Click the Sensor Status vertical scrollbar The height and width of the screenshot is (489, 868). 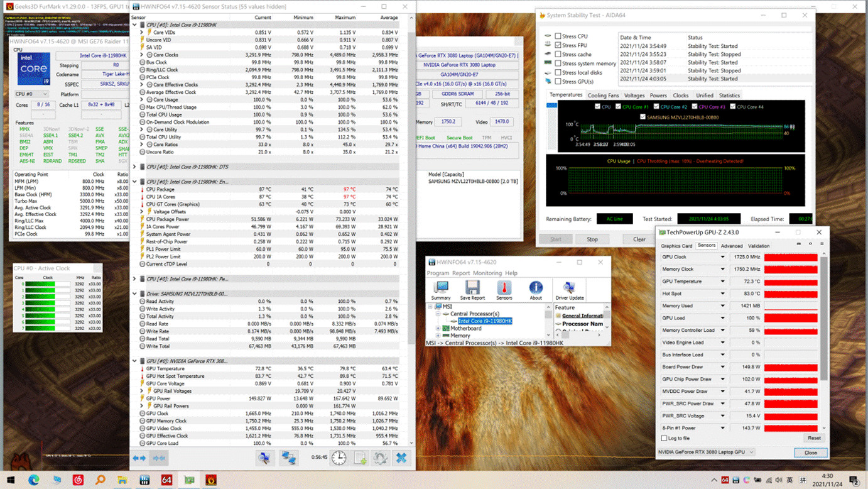tap(412, 189)
